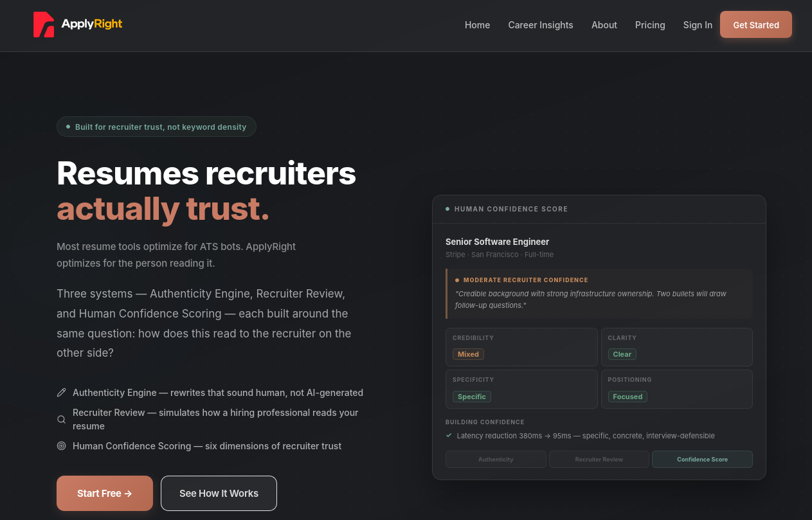Viewport: 812px width, 520px height.
Task: Click the 'Three systems — Authenticity Engine' paragraph
Action: [204, 323]
